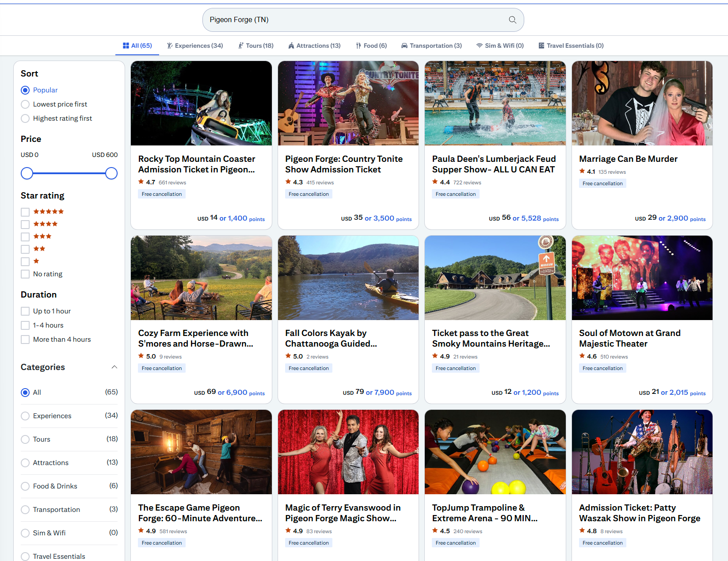This screenshot has width=728, height=561.
Task: Select Lowest price first sorting
Action: 25,104
